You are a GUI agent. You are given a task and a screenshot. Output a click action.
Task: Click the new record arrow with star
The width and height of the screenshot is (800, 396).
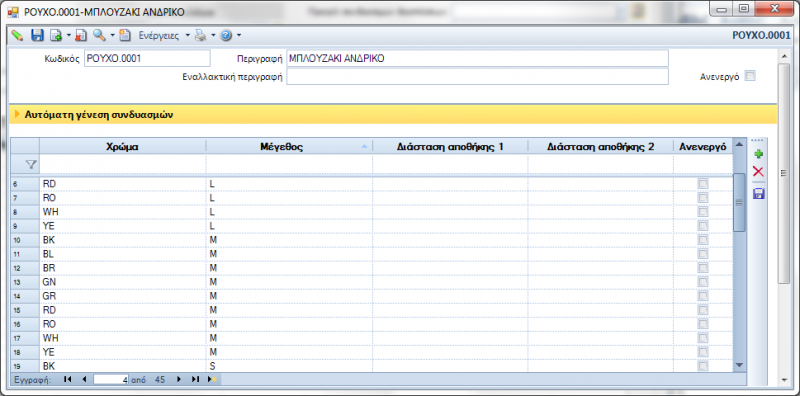pos(212,379)
